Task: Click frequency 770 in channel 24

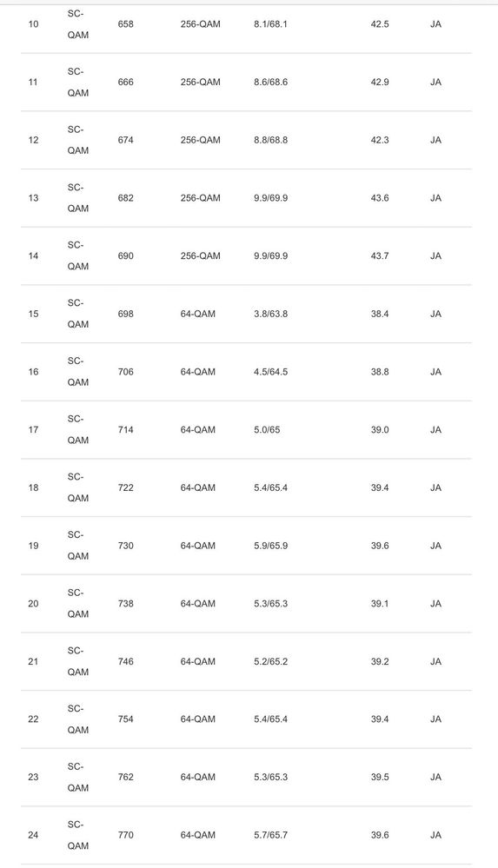Action: (x=126, y=835)
